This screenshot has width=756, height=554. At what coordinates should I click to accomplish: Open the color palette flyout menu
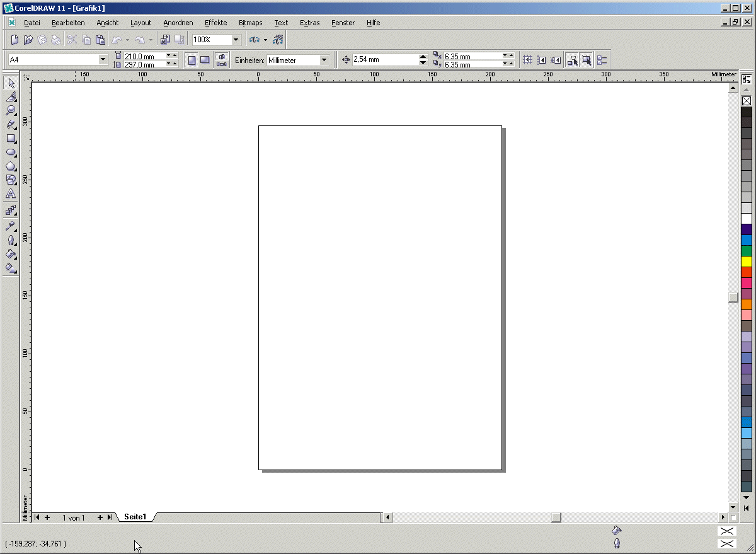[x=747, y=79]
